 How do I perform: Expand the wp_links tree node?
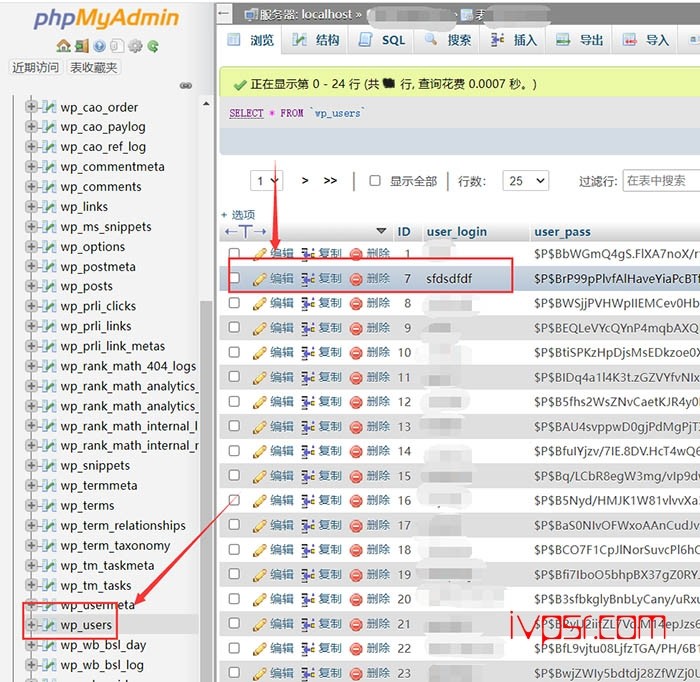point(31,207)
